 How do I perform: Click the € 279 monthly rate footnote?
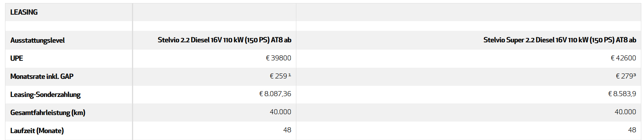(x=626, y=76)
